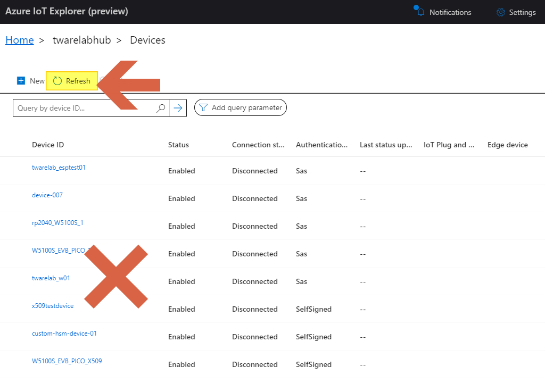
Task: Click the arrow to submit query
Action: point(178,108)
